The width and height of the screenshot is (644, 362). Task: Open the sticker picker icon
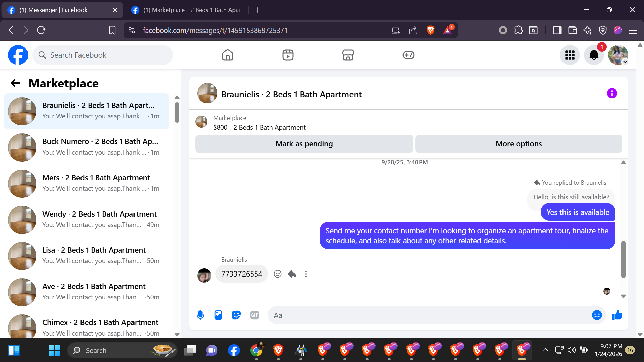tap(236, 315)
